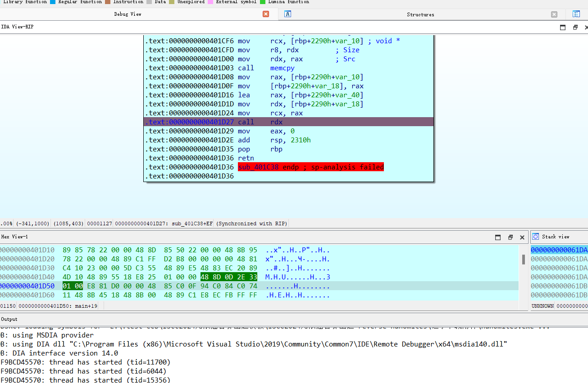Click the 'UNKNOWN' Stack view status field

pyautogui.click(x=542, y=306)
